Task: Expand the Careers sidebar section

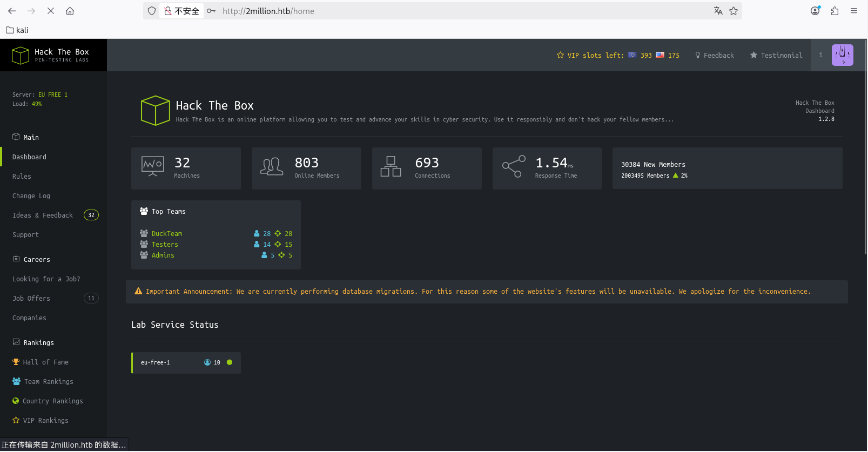Action: (36, 259)
